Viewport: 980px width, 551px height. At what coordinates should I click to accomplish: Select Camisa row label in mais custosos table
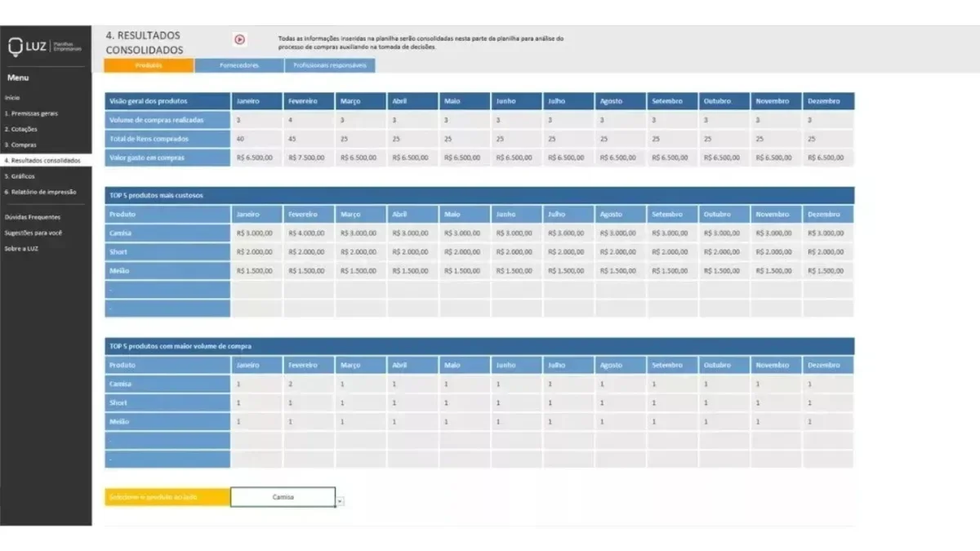167,233
